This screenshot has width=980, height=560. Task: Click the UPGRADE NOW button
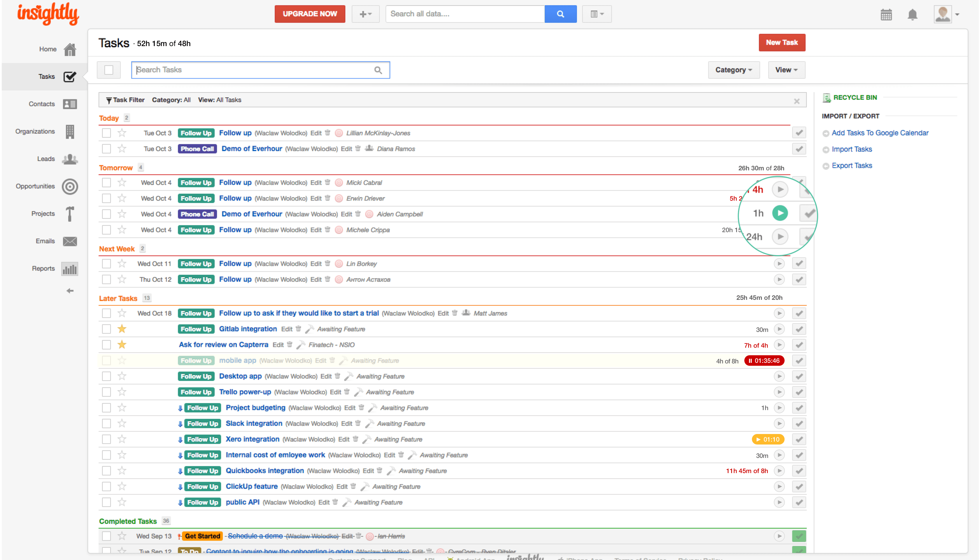pyautogui.click(x=310, y=14)
